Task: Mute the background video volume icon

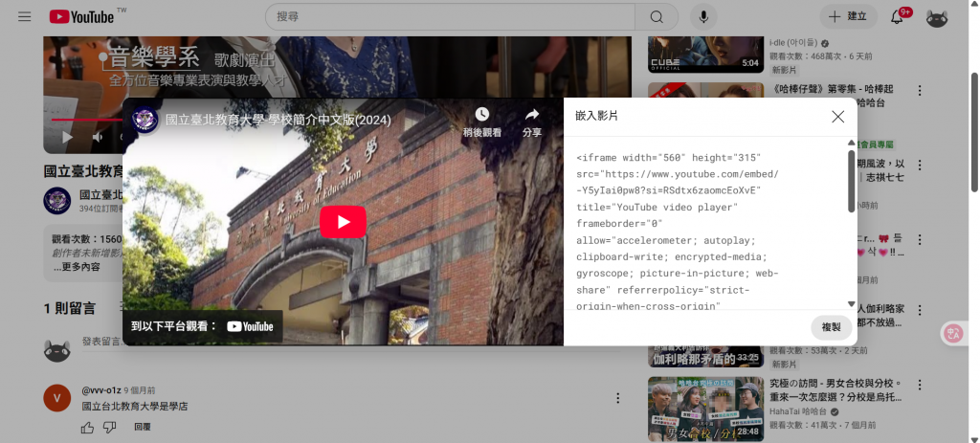Action: [x=98, y=137]
